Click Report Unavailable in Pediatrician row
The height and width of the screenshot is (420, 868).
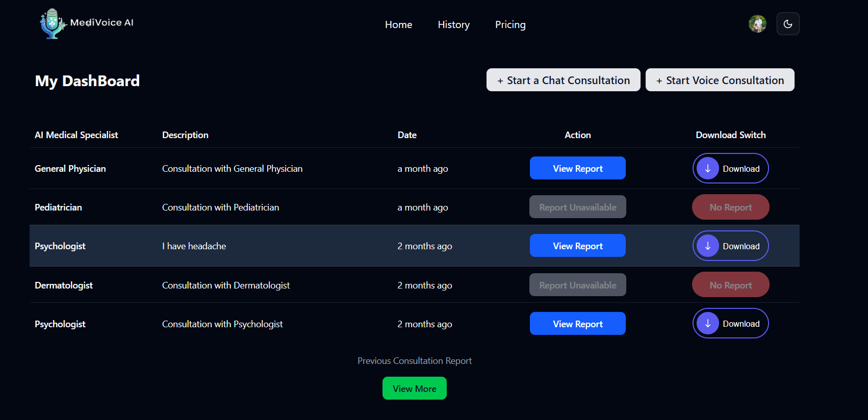point(578,207)
